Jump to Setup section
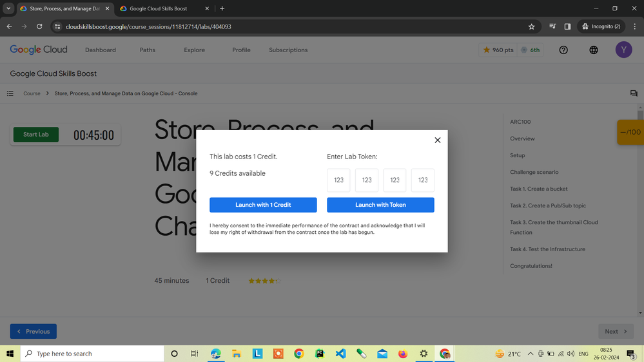This screenshot has height=362, width=644. click(517, 155)
